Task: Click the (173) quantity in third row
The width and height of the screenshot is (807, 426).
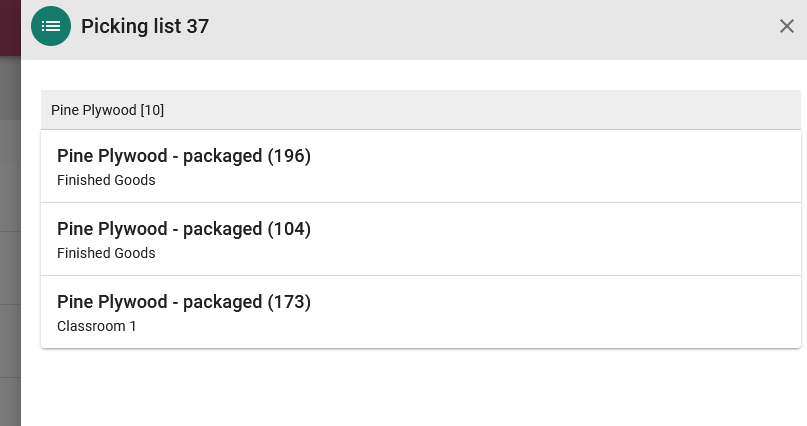Action: click(289, 302)
